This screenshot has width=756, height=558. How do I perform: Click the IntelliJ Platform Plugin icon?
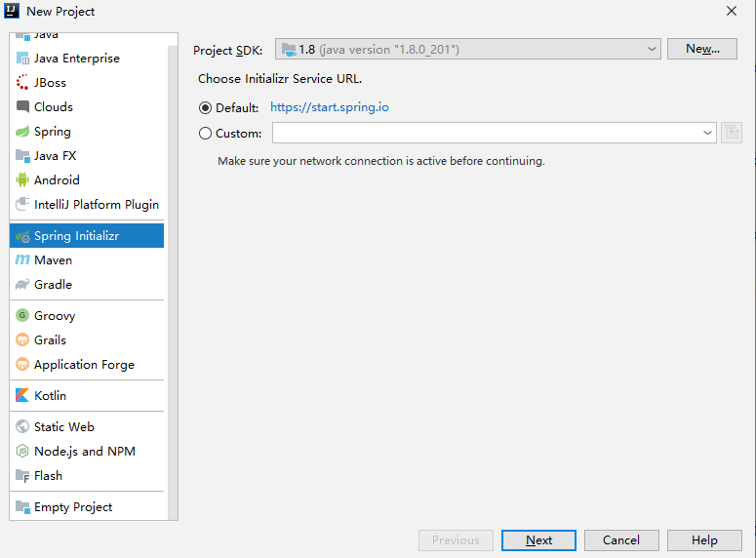click(22, 205)
